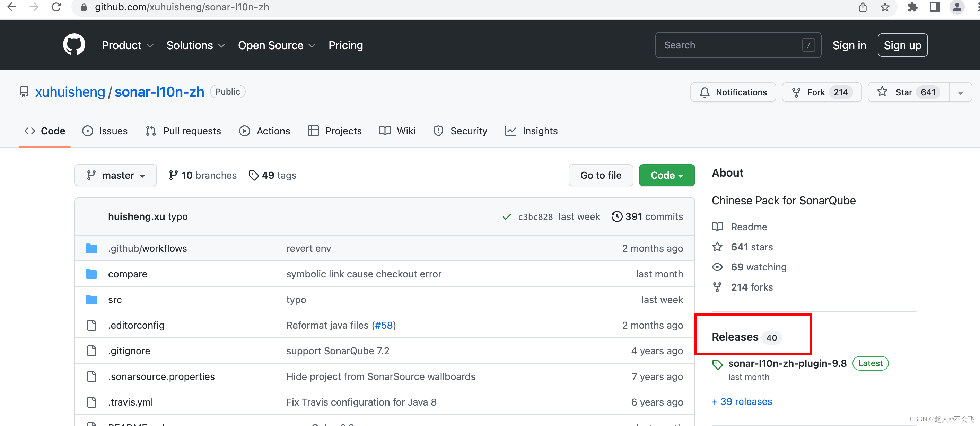Open commit hash c3bc828
The width and height of the screenshot is (980, 426).
(x=535, y=217)
